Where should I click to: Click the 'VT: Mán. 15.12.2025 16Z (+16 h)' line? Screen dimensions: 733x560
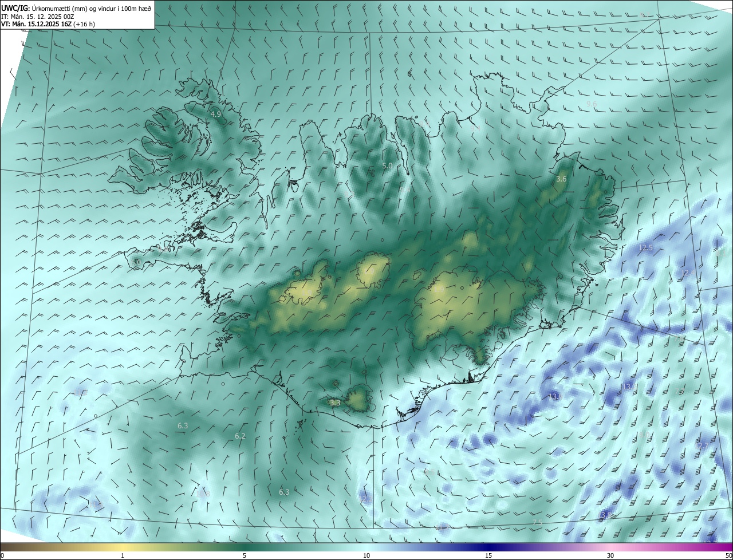coord(48,24)
